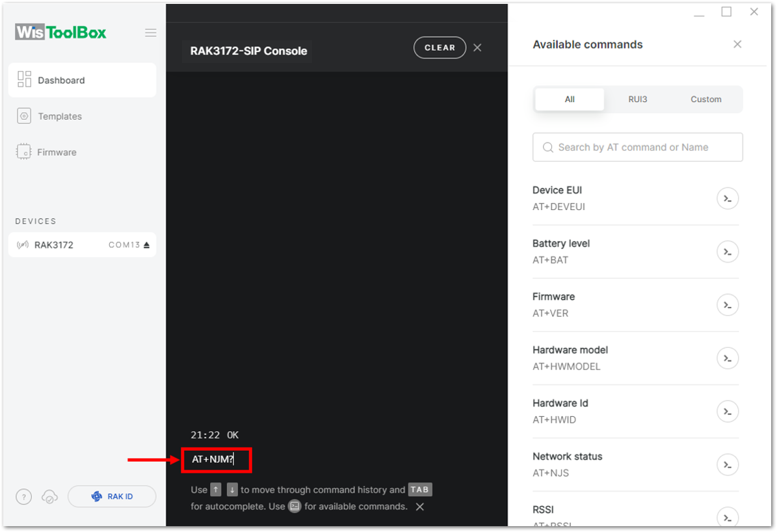
Task: Maximize the WisToolBox window
Action: (x=726, y=12)
